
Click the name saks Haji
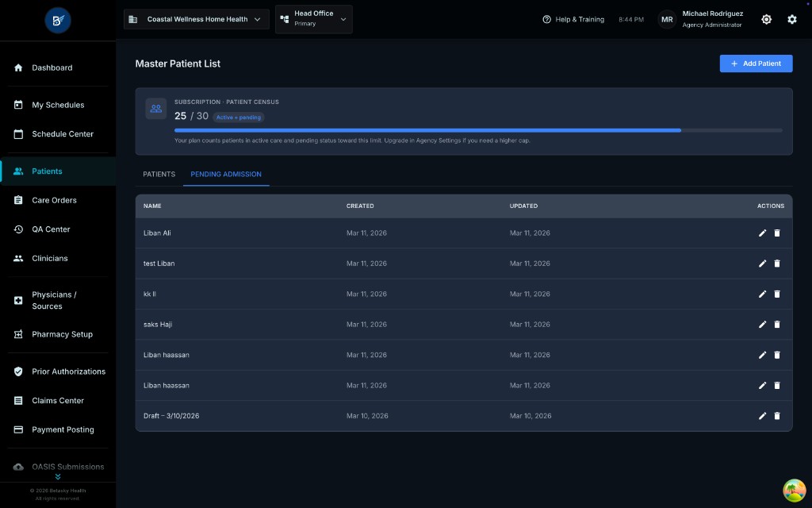158,325
